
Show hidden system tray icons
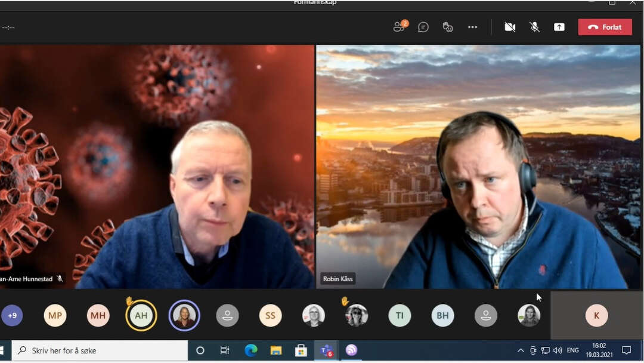(x=521, y=350)
